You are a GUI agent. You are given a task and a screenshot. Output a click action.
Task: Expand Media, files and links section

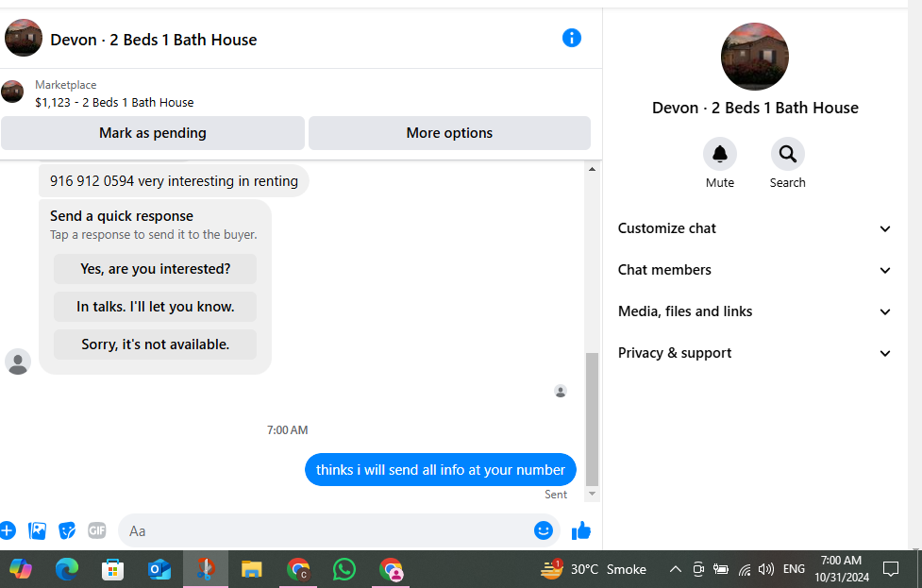point(754,311)
